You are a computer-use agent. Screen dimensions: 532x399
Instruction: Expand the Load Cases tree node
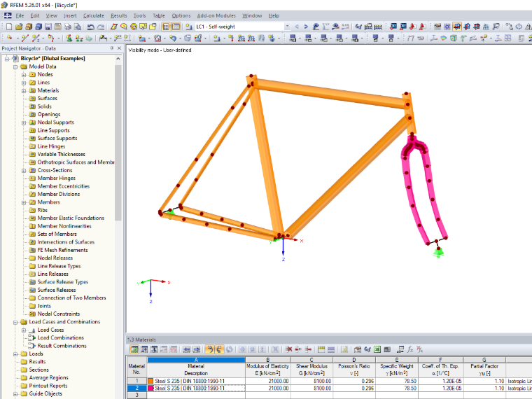pyautogui.click(x=24, y=330)
